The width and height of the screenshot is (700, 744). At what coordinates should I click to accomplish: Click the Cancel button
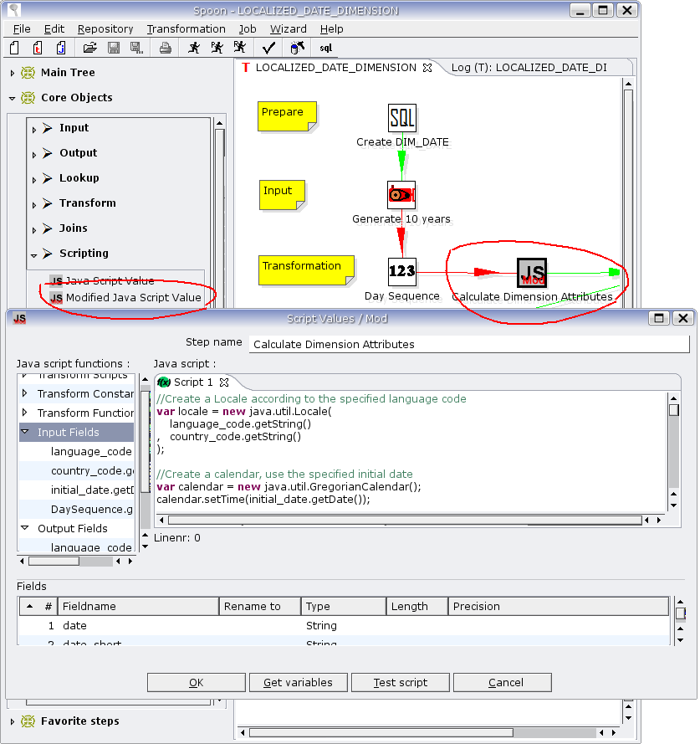point(503,682)
